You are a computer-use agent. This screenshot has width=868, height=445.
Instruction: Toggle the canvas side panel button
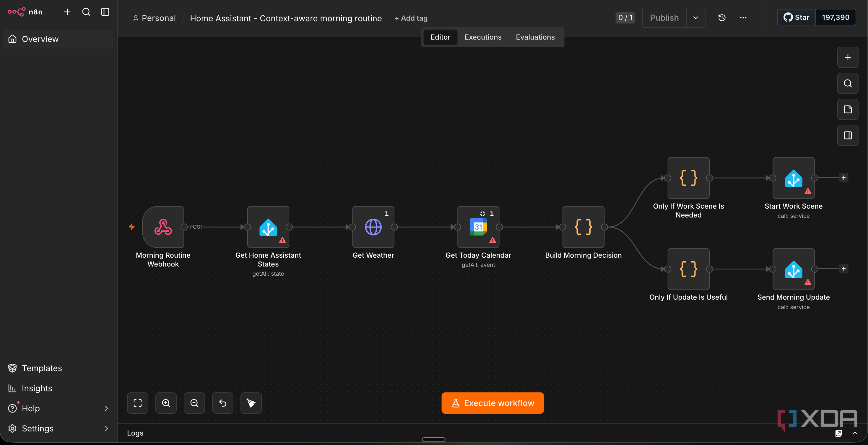pyautogui.click(x=848, y=135)
